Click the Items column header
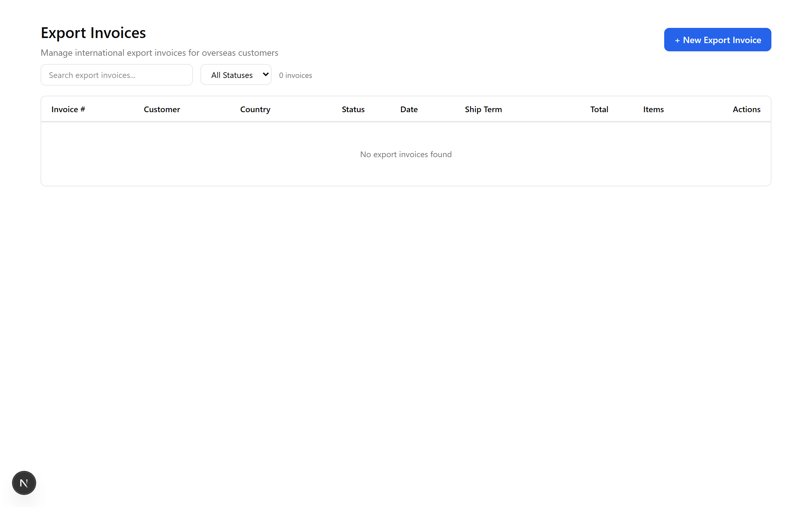 [653, 109]
